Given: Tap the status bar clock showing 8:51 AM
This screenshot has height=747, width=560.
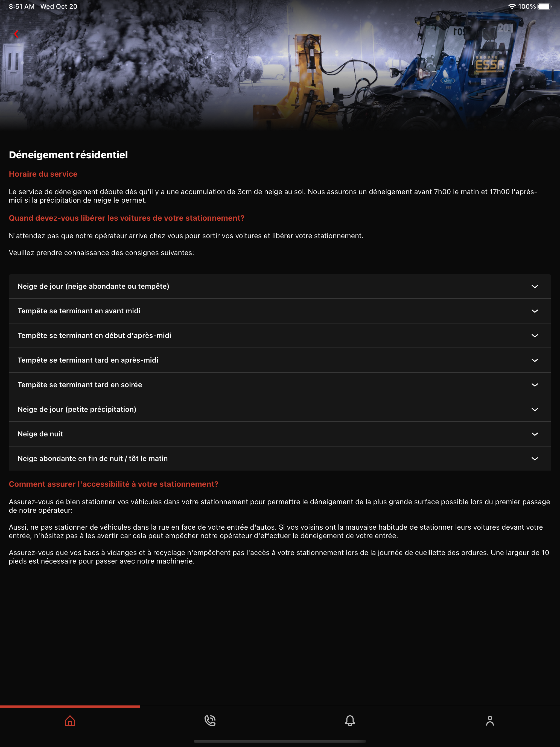Looking at the screenshot, I should click(22, 6).
